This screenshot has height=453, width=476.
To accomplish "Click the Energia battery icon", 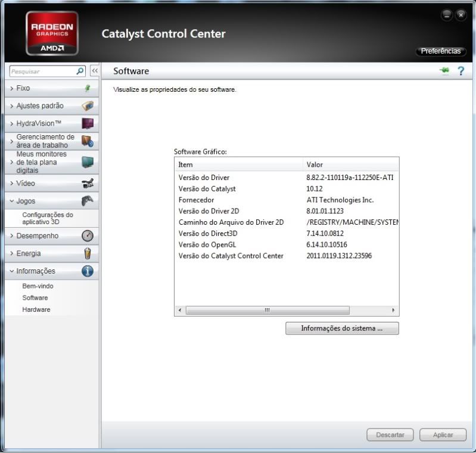I will [x=88, y=253].
